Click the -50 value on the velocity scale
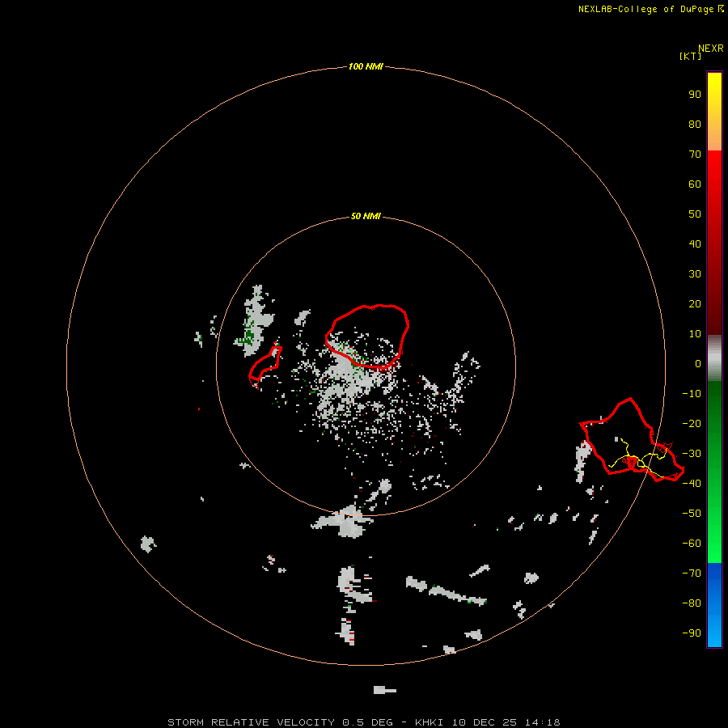This screenshot has height=728, width=728. coord(692,514)
